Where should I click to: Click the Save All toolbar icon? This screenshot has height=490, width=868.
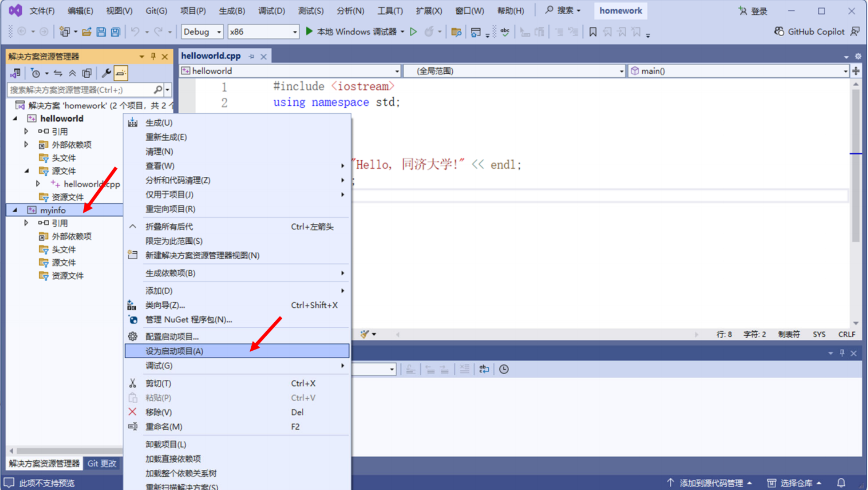(x=115, y=32)
